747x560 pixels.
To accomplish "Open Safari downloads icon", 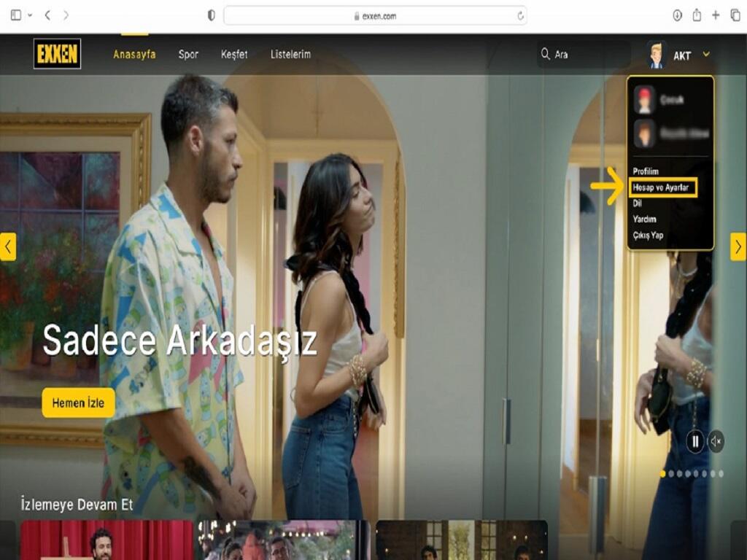I will (677, 15).
